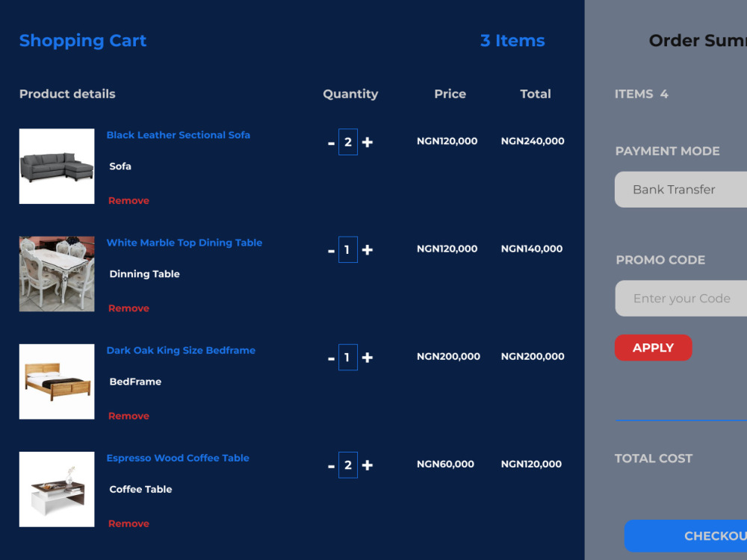Image resolution: width=747 pixels, height=560 pixels.
Task: Proceed with the Checkout button
Action: coord(686,535)
